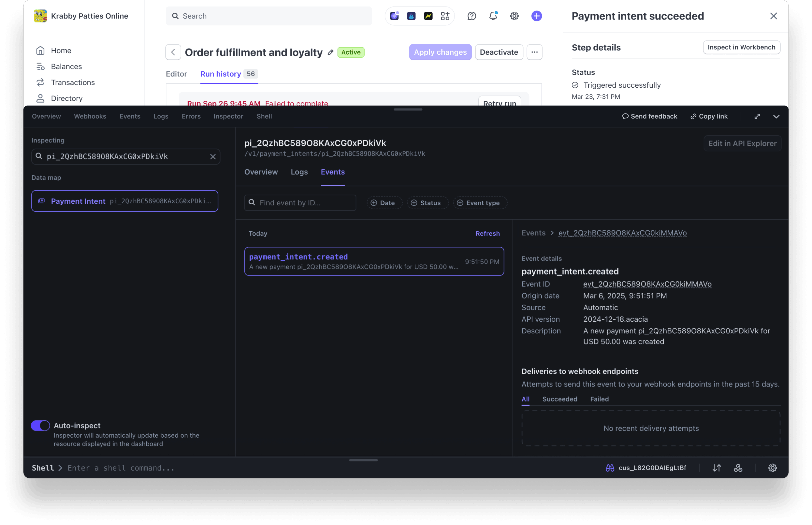This screenshot has width=812, height=525.
Task: Open the Event type filter dropdown
Action: pos(479,202)
